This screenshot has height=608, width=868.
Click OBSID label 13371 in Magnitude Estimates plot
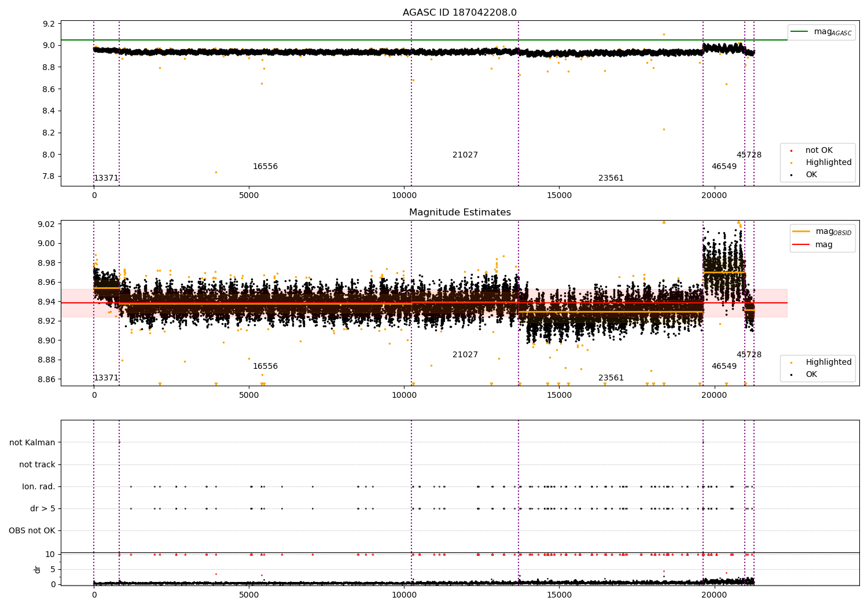pos(106,378)
